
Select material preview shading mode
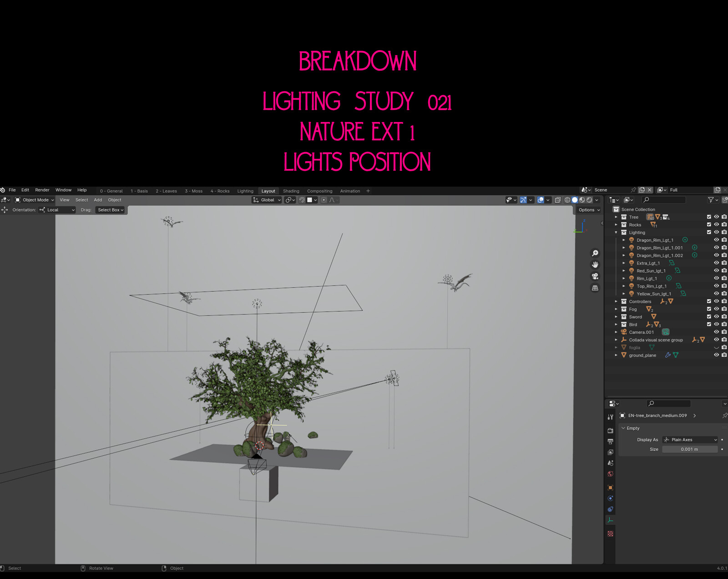[x=582, y=200]
